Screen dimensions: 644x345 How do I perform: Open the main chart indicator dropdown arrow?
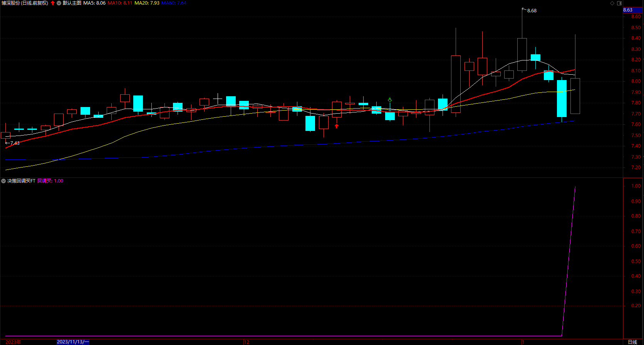tap(59, 3)
